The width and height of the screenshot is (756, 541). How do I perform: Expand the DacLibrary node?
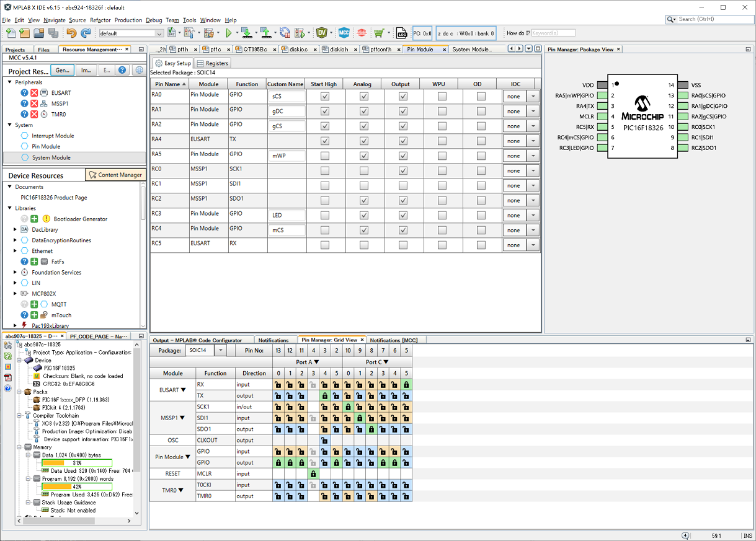(x=15, y=229)
